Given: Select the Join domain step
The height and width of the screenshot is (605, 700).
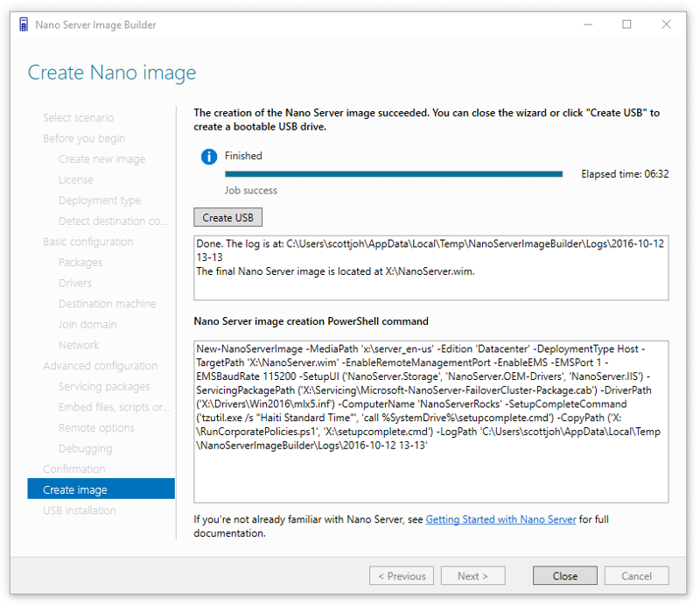Looking at the screenshot, I should tap(87, 325).
